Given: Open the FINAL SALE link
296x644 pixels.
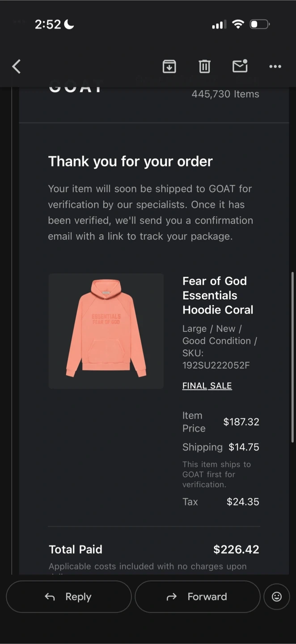Looking at the screenshot, I should click(207, 386).
